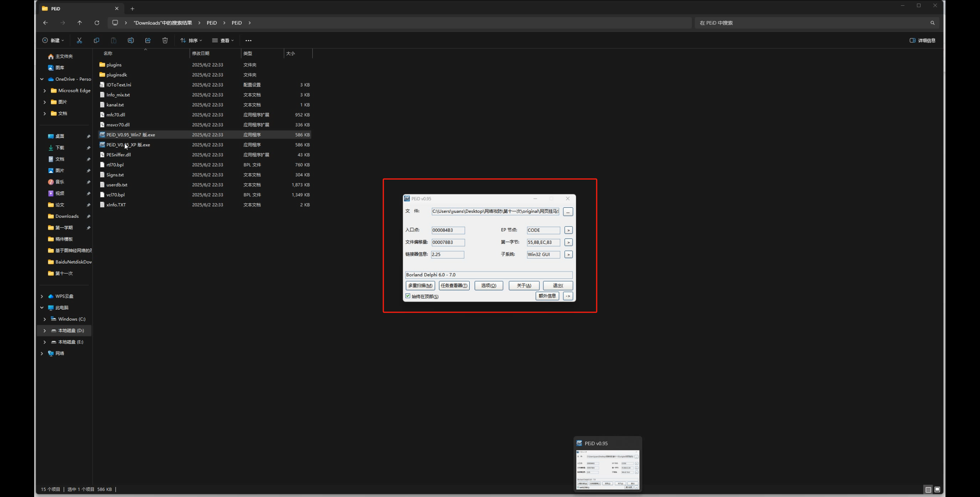The height and width of the screenshot is (497, 980).
Task: Expand Windows (C:) drive tree node
Action: (x=45, y=319)
